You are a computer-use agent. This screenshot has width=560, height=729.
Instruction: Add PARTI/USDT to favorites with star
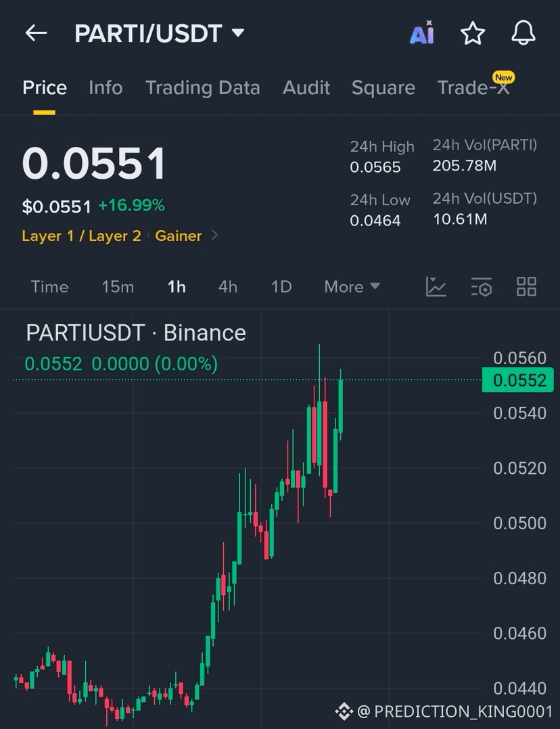pyautogui.click(x=473, y=33)
